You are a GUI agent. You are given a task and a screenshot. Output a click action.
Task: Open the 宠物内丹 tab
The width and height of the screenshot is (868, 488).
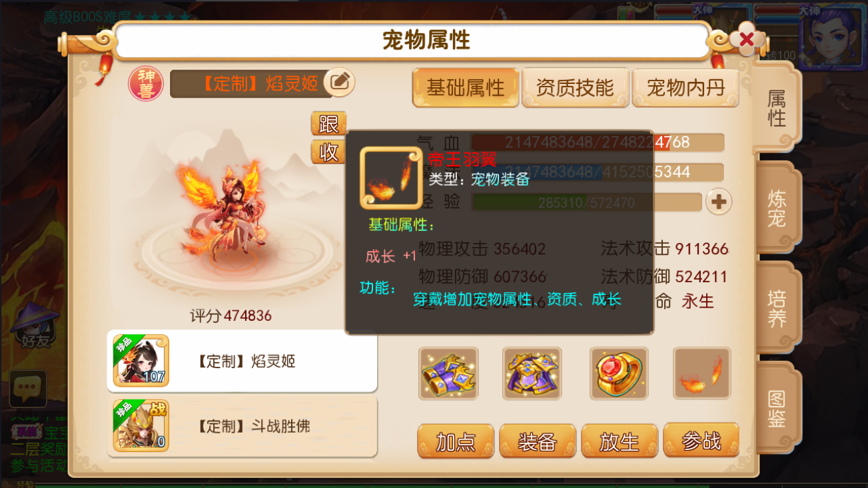(x=685, y=87)
